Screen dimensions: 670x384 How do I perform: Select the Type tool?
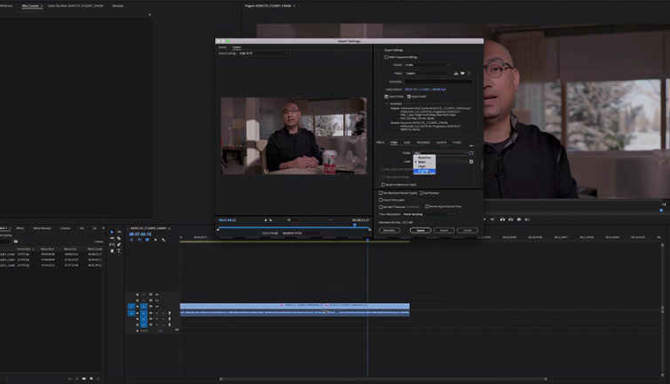pos(119,251)
